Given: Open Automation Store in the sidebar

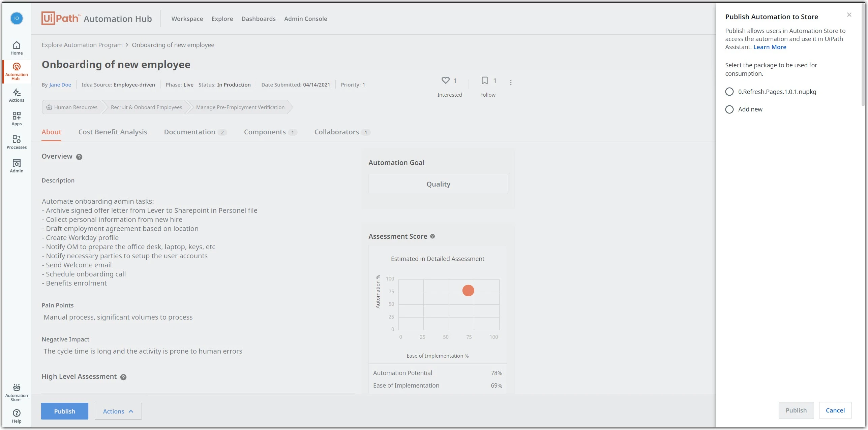Looking at the screenshot, I should point(17,393).
